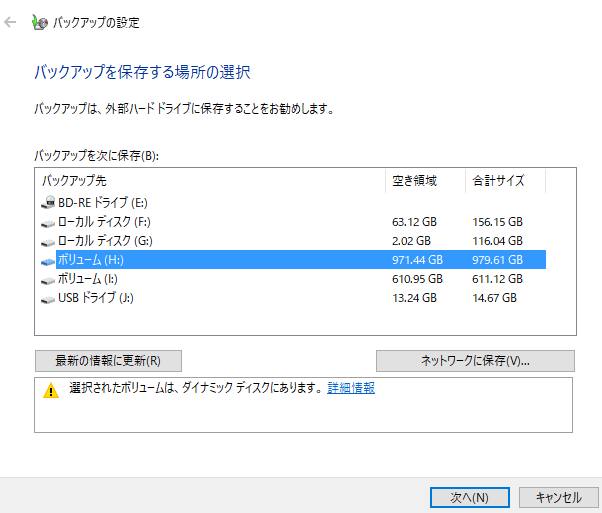Click the backup settings window icon
Screen dimensions: 602x513
(38, 21)
